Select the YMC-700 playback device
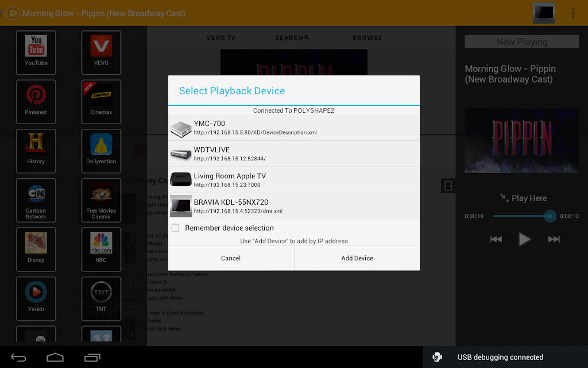Screen dimensions: 588x368 point(293,128)
